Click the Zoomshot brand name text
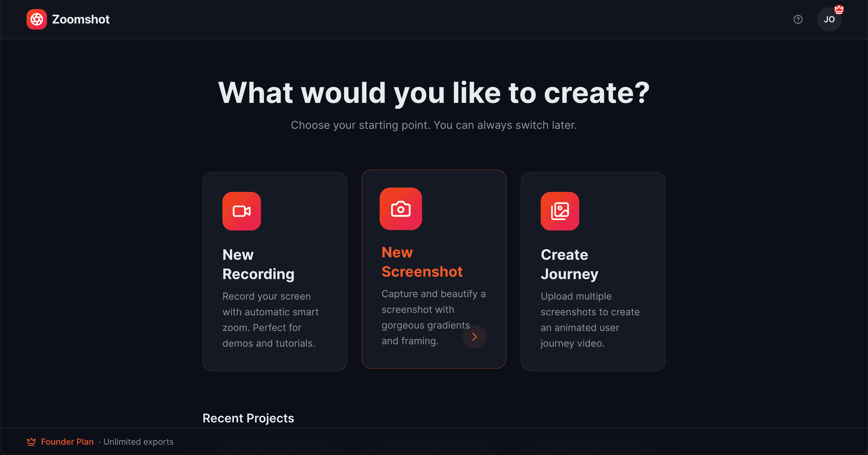This screenshot has height=455, width=868. (80, 19)
